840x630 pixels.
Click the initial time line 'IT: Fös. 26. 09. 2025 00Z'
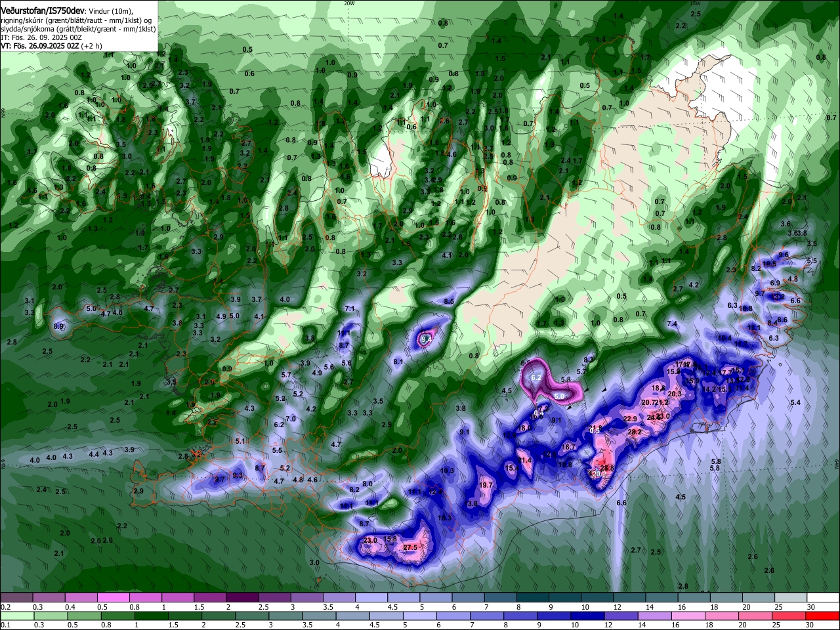tap(41, 37)
